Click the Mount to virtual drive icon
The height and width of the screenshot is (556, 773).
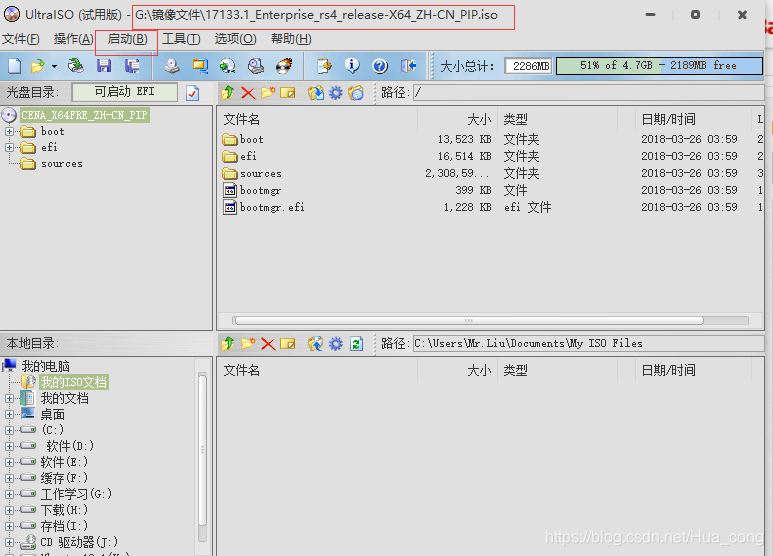(x=255, y=66)
